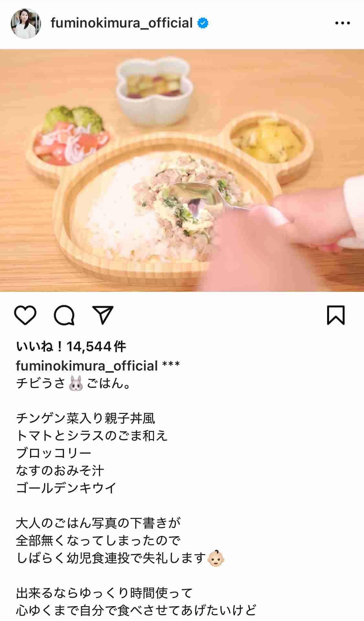This screenshot has width=364, height=621.
Task: Click the blue verified badge
Action: (x=203, y=23)
